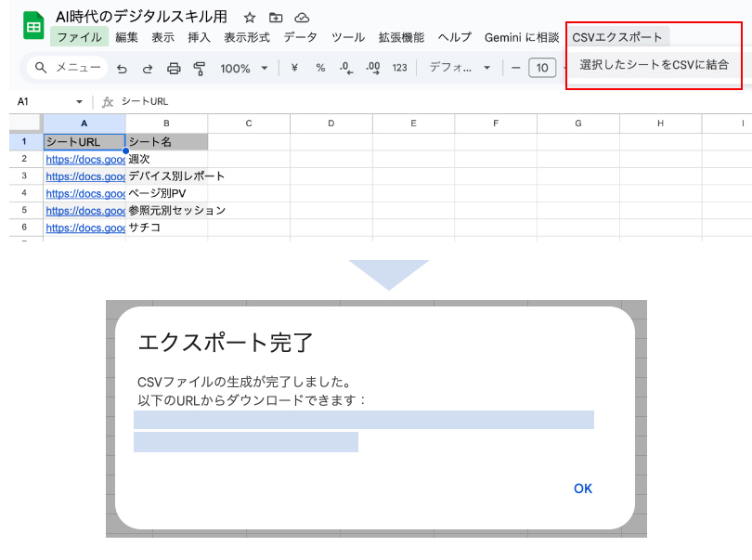Apply percent format to the cell
Image resolution: width=752 pixels, height=560 pixels.
tap(320, 68)
